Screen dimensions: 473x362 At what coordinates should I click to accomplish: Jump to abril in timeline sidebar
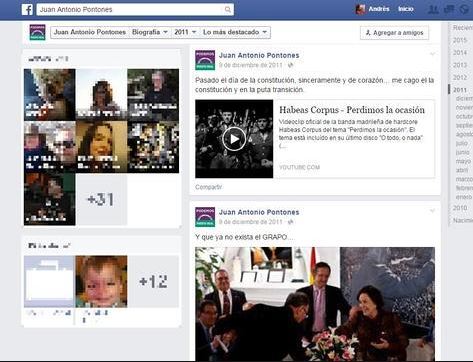462,170
